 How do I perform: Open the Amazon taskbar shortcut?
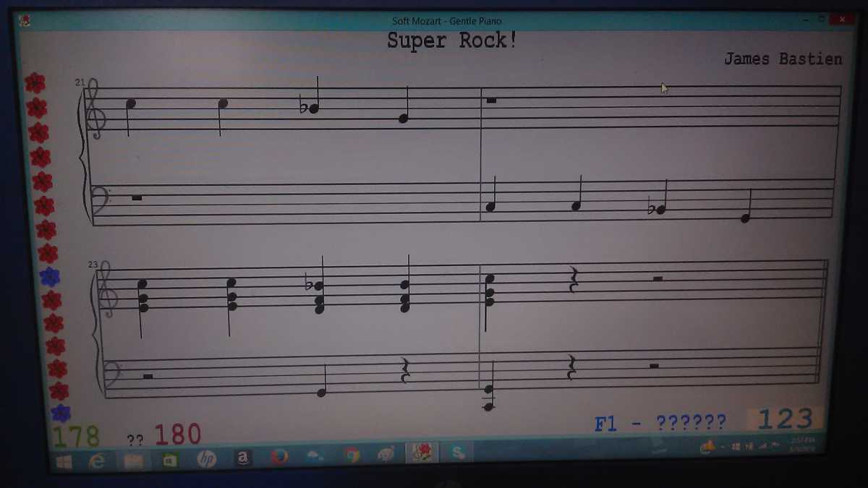coord(243,458)
